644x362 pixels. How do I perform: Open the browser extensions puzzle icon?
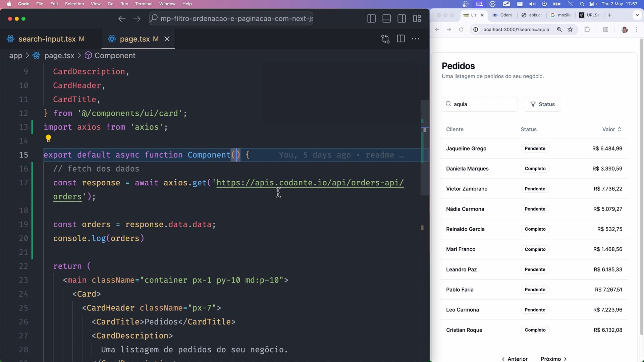pos(587,29)
